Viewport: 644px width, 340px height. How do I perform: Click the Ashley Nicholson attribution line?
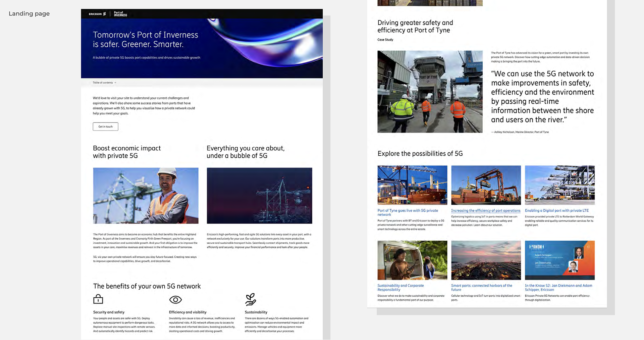pos(520,132)
